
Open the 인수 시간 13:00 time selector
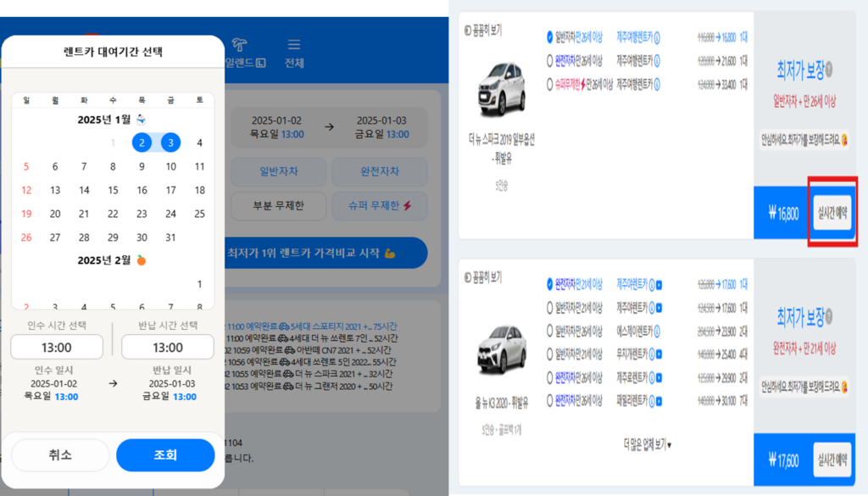click(x=57, y=348)
